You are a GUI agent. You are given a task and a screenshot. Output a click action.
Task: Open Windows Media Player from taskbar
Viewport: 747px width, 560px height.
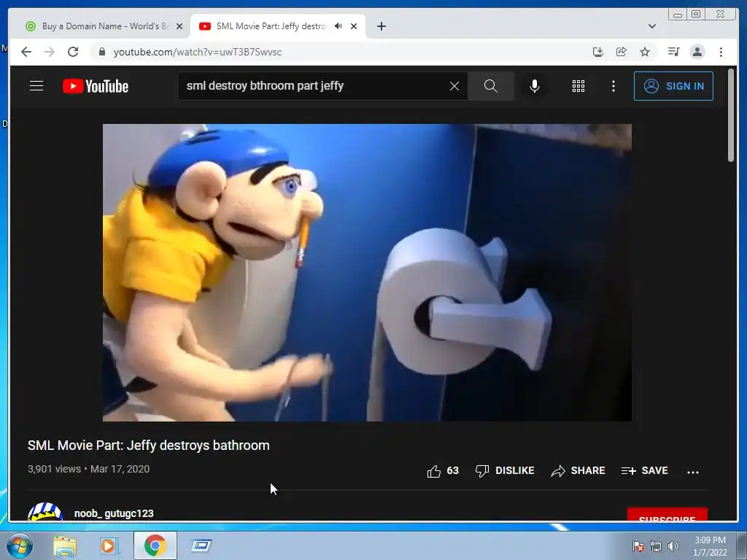pos(109,545)
